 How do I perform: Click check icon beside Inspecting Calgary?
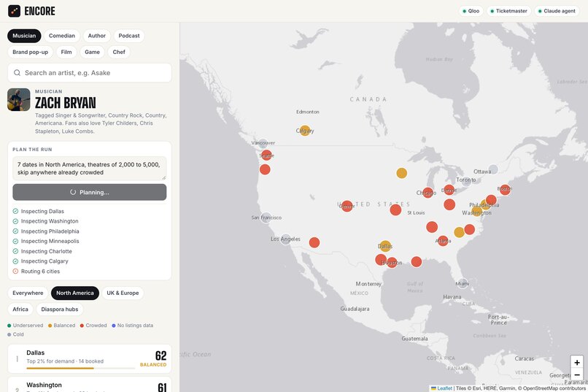tap(15, 261)
